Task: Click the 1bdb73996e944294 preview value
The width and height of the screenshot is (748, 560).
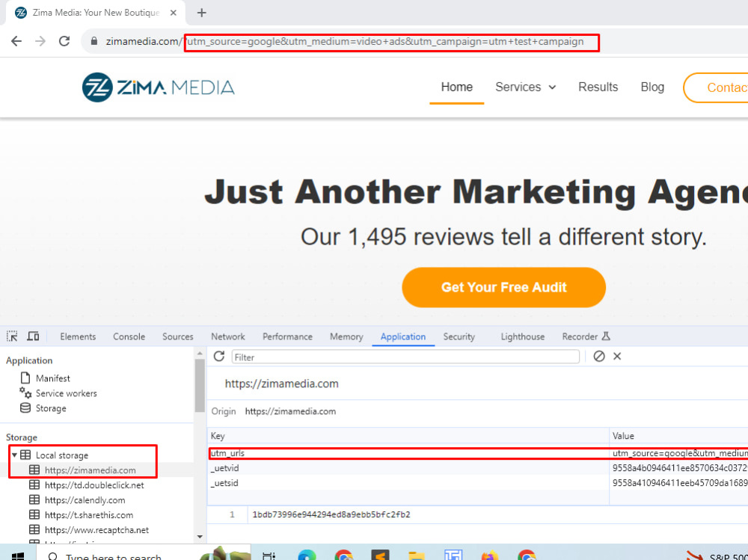Action: point(331,514)
